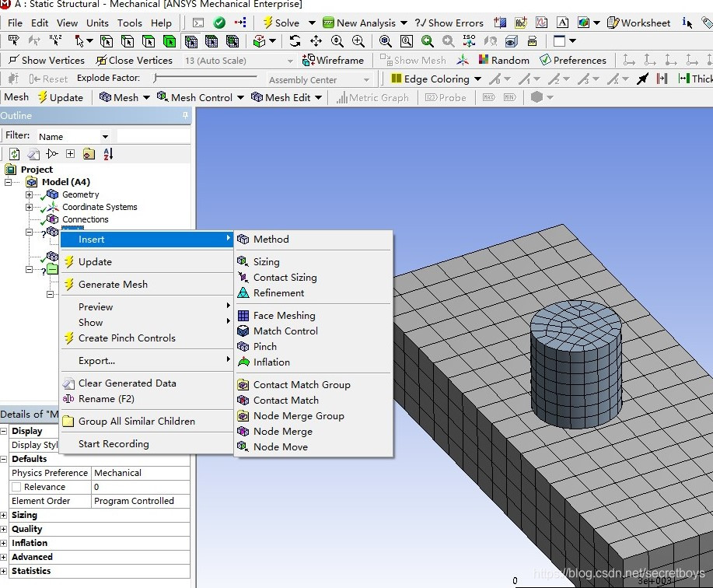Image resolution: width=713 pixels, height=588 pixels.
Task: Open the Units menu
Action: [x=97, y=23]
